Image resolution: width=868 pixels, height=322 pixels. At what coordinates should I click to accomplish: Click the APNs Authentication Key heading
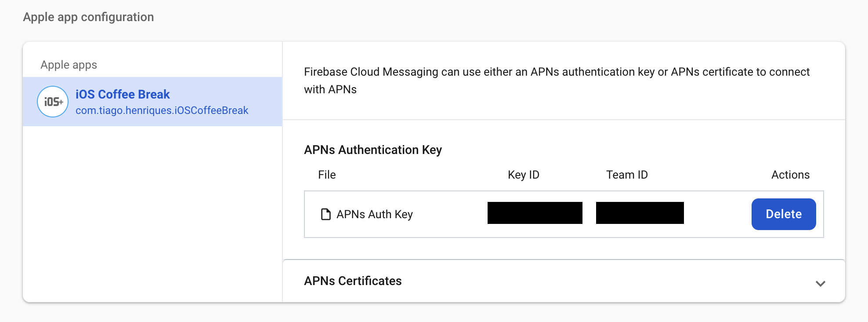point(373,150)
